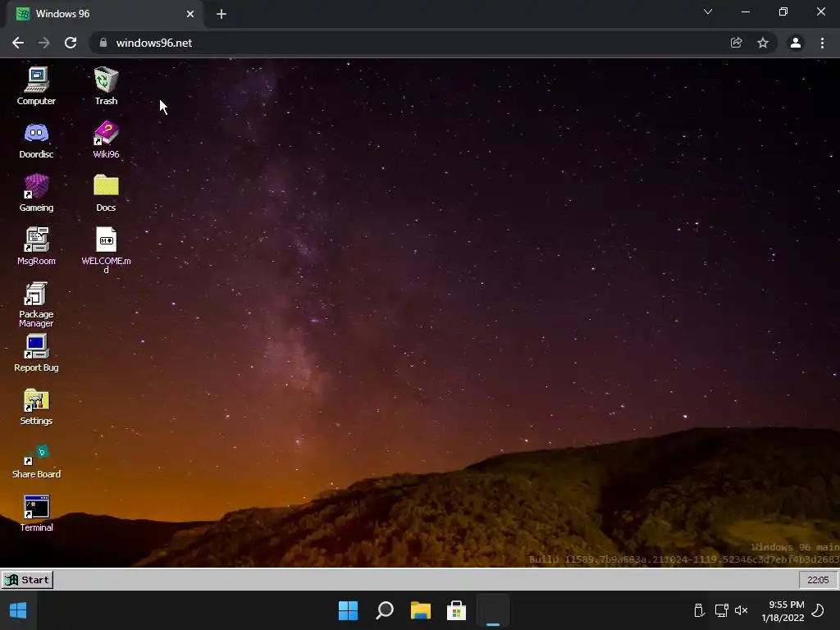
Task: Click the Report Bug icon
Action: tap(36, 353)
